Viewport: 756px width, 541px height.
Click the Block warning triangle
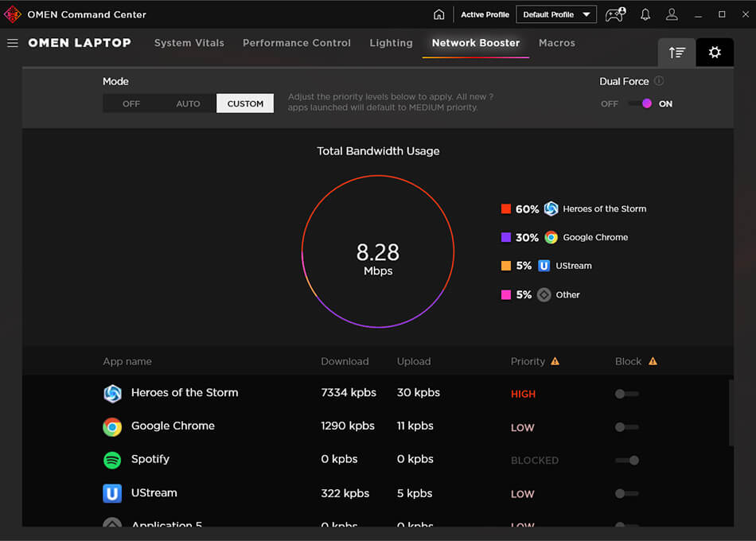[653, 361]
